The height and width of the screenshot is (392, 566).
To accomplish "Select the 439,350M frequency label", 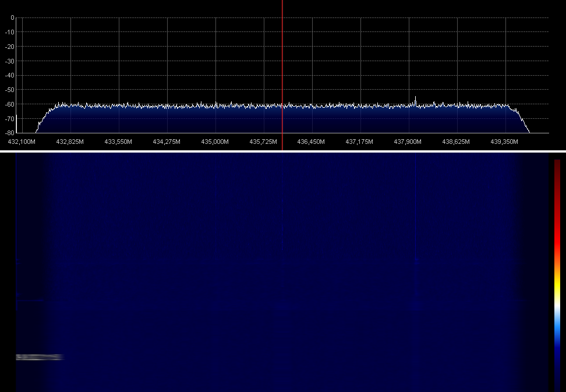I will pyautogui.click(x=505, y=142).
